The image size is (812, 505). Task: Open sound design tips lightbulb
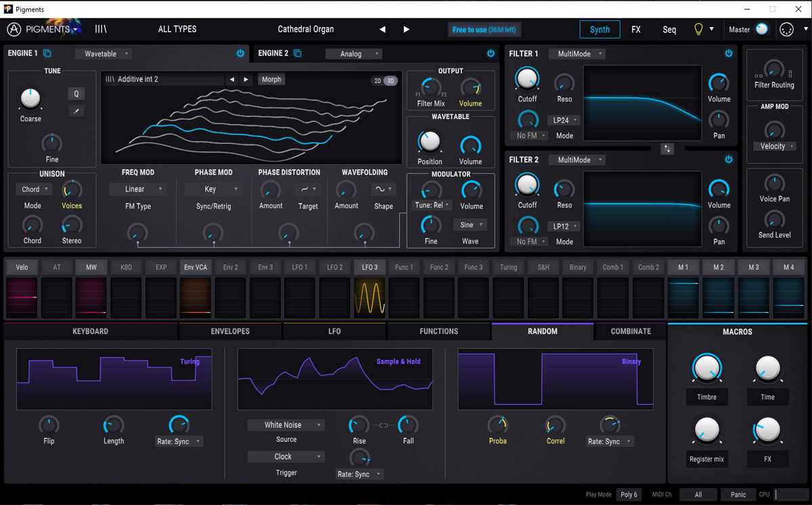pyautogui.click(x=699, y=29)
